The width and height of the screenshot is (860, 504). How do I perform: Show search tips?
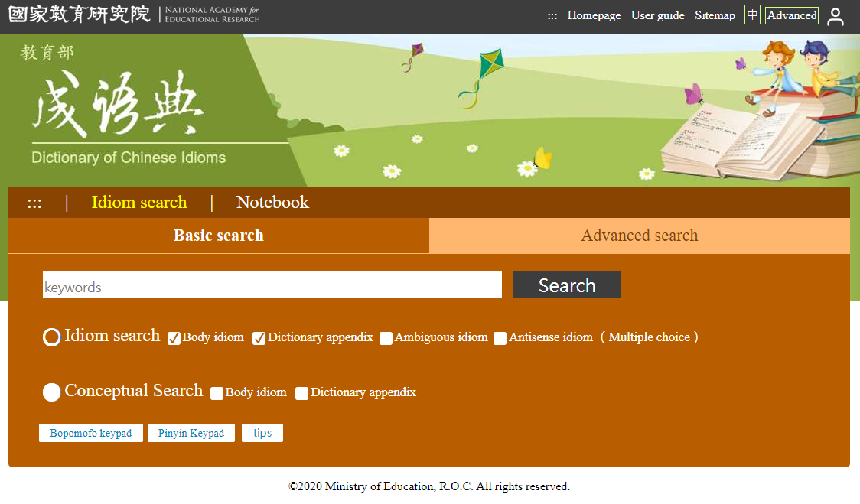[262, 433]
